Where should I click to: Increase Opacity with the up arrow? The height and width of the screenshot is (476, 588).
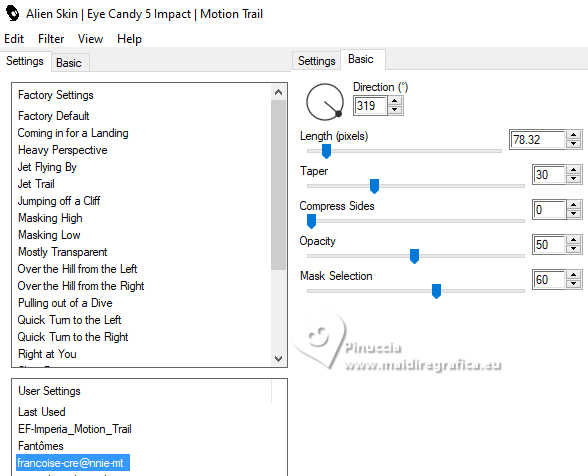point(573,240)
